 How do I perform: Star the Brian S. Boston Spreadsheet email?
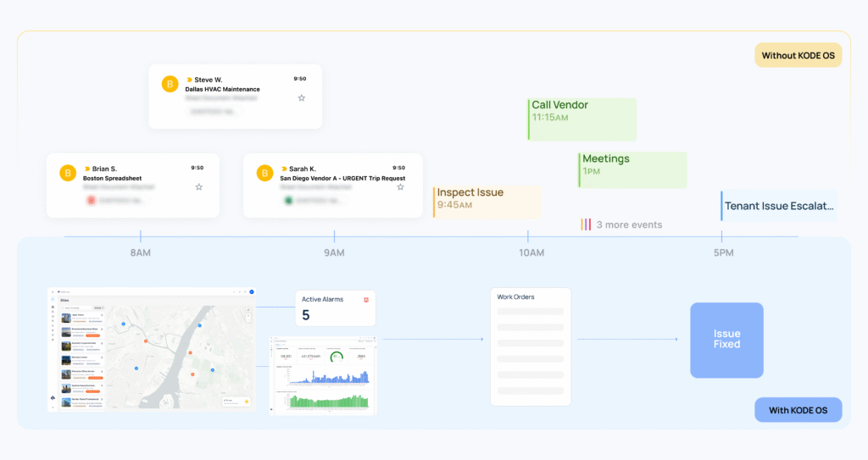pyautogui.click(x=198, y=187)
